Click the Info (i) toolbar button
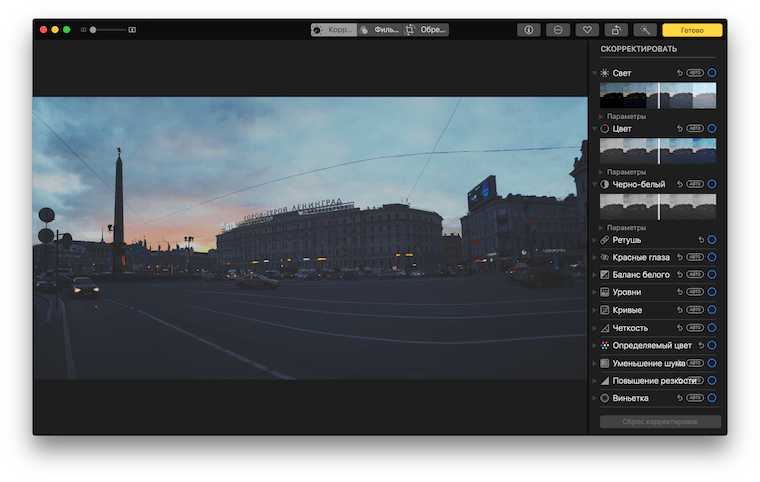Image resolution: width=760 pixels, height=482 pixels. 528,30
